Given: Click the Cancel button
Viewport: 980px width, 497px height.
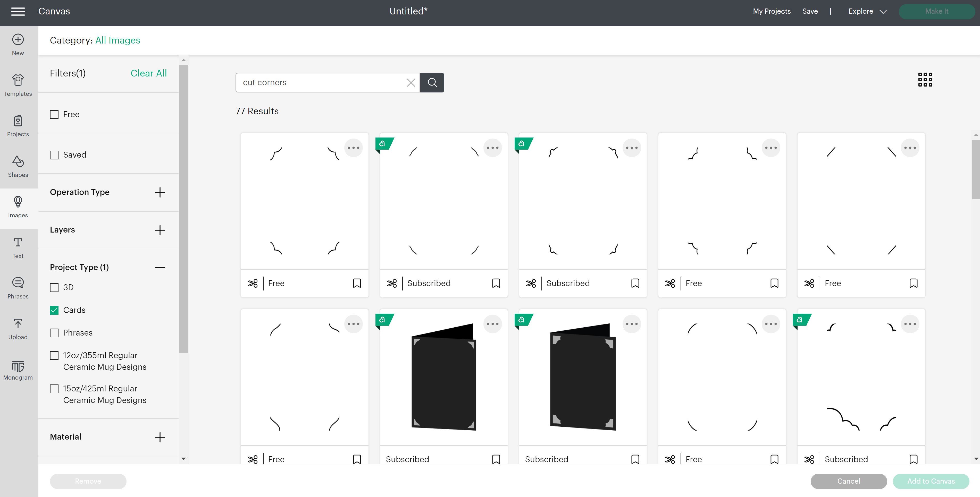Looking at the screenshot, I should (x=848, y=481).
